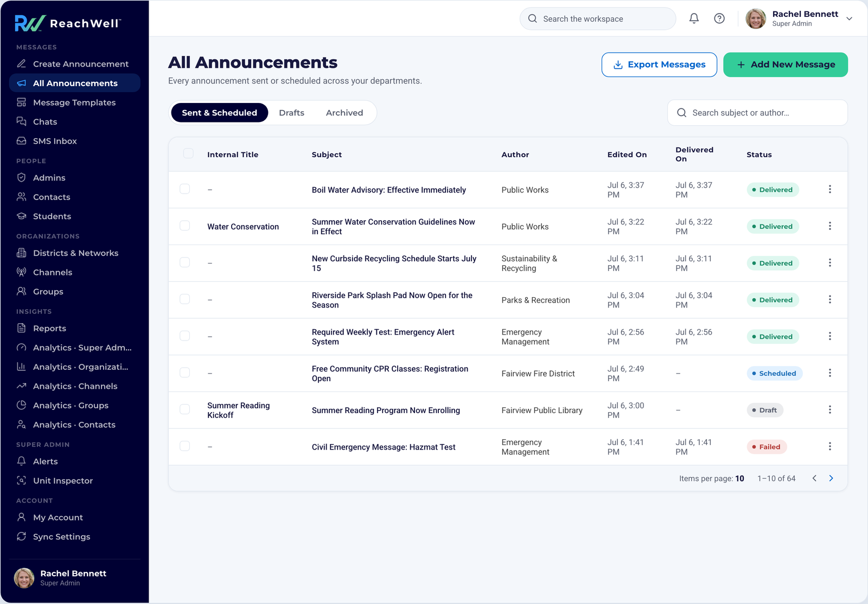Select the Required Weekly Test row checkbox
The image size is (868, 604).
click(185, 336)
